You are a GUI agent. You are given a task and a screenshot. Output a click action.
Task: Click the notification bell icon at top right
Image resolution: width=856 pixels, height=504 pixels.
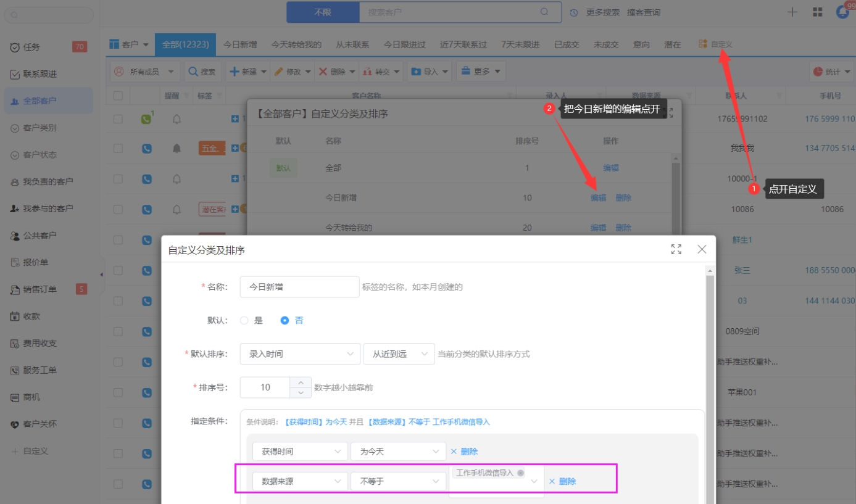(842, 12)
